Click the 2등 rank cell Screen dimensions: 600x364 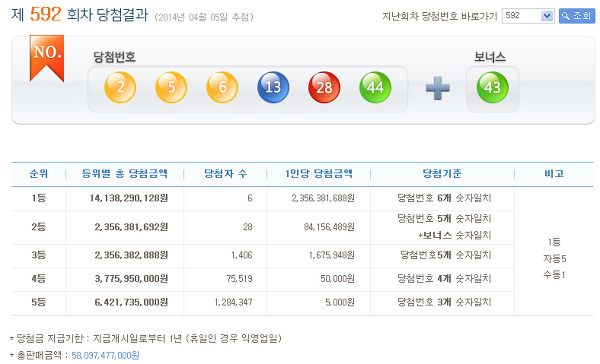coord(39,227)
